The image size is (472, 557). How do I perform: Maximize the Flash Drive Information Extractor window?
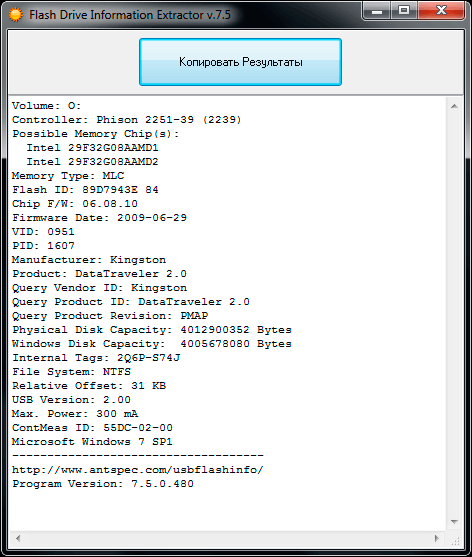click(404, 11)
